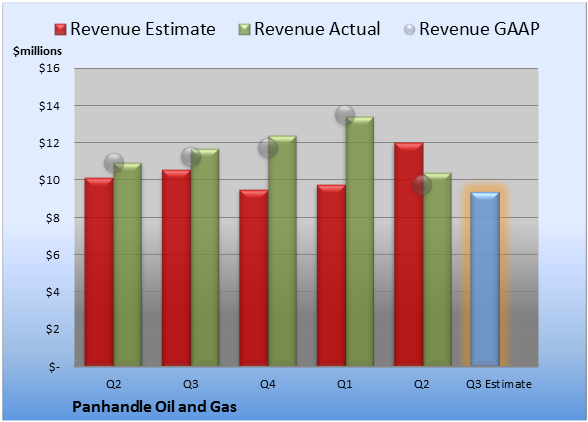The image size is (588, 422).
Task: Click the green Revenue Actual legend swatch
Action: (x=244, y=30)
